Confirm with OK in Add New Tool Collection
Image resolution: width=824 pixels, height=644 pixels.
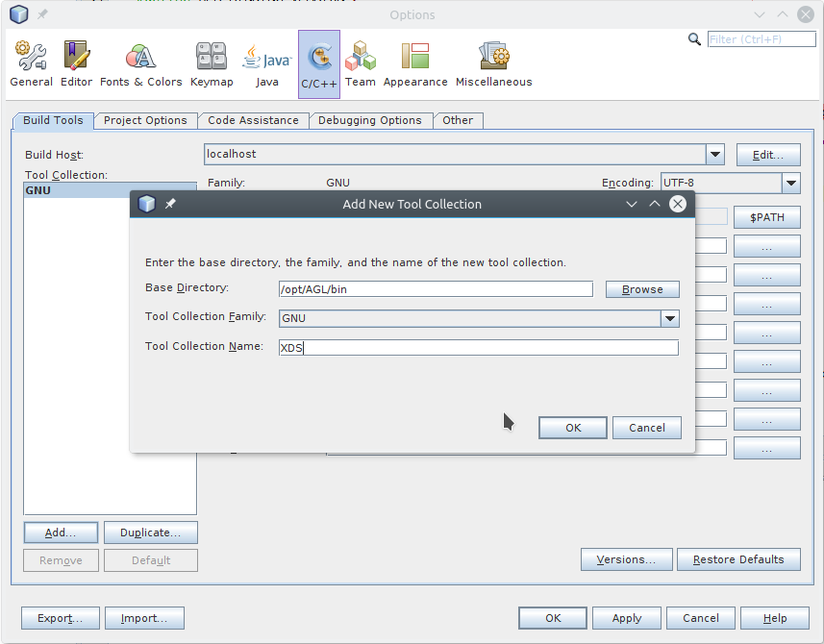[x=573, y=428]
